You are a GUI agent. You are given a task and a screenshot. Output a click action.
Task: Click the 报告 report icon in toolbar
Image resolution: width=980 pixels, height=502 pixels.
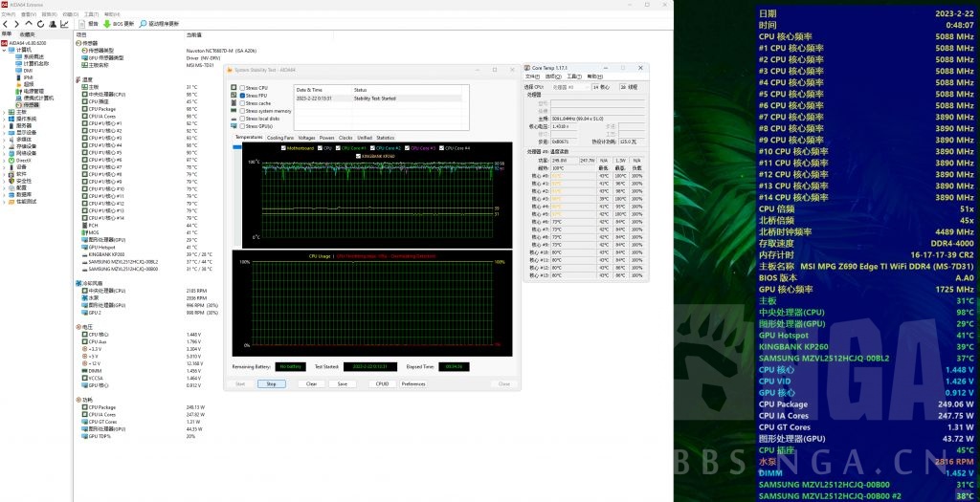point(80,23)
